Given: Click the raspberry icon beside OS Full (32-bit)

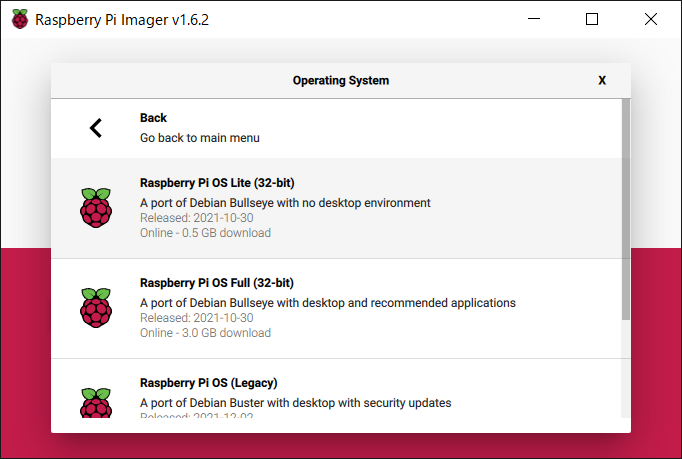Looking at the screenshot, I should click(96, 308).
